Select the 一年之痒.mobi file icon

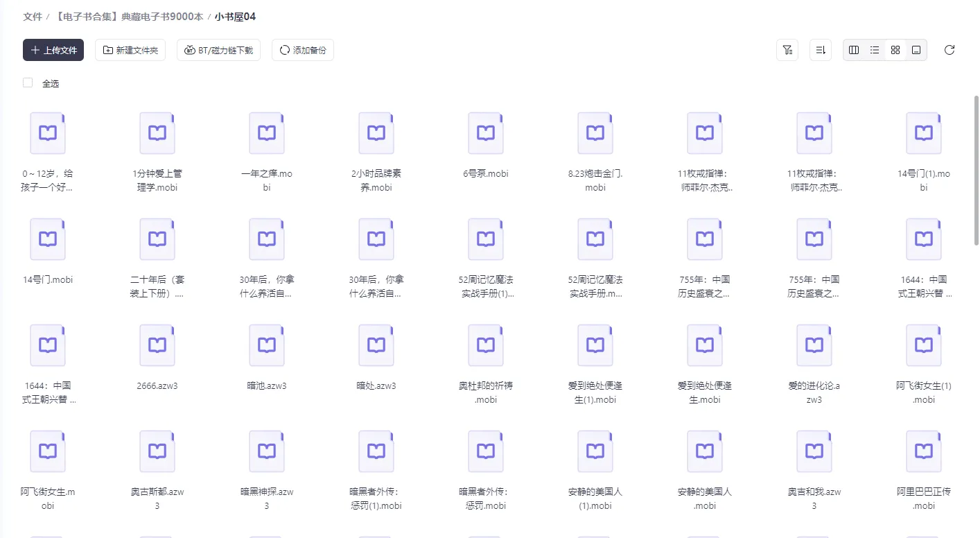point(267,133)
